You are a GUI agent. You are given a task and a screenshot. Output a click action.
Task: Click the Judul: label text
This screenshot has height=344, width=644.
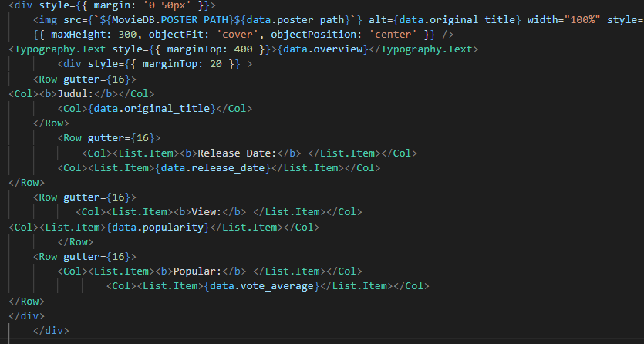(76, 93)
